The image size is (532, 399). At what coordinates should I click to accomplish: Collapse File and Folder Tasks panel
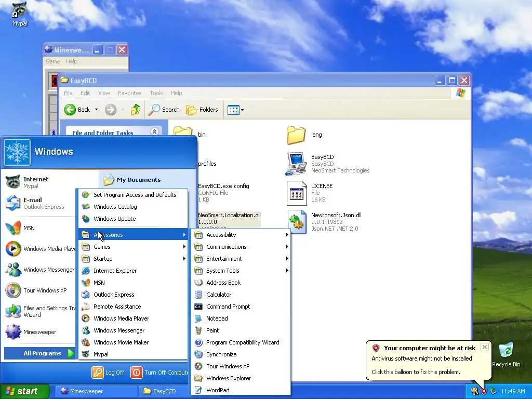point(154,131)
